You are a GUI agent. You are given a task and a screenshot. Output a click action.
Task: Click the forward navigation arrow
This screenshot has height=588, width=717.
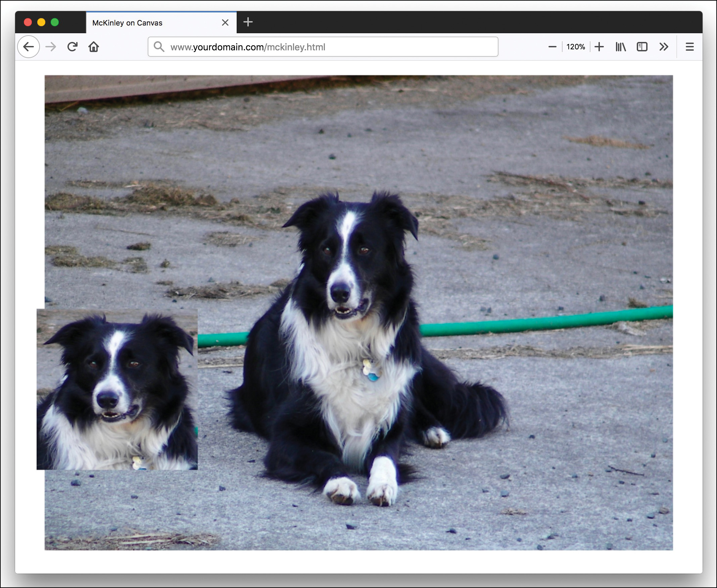[51, 47]
